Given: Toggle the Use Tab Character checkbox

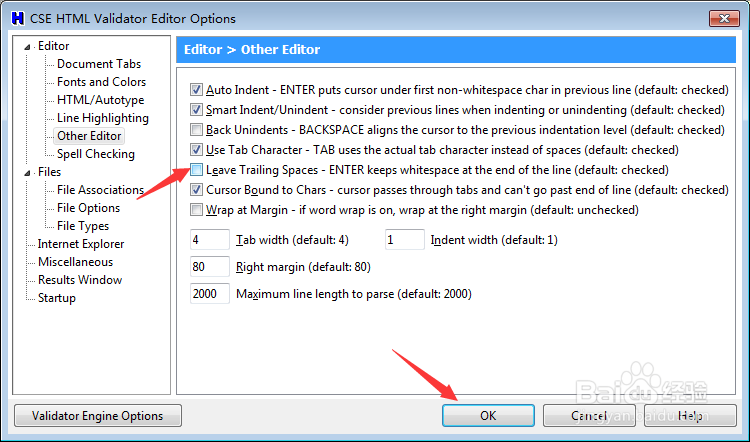Looking at the screenshot, I should [x=196, y=150].
